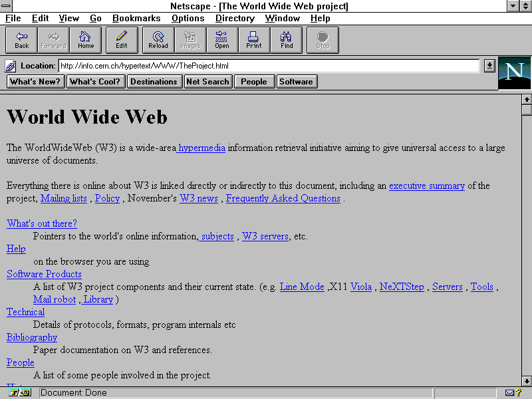
Task: Open the Bibliography link
Action: pyautogui.click(x=32, y=337)
